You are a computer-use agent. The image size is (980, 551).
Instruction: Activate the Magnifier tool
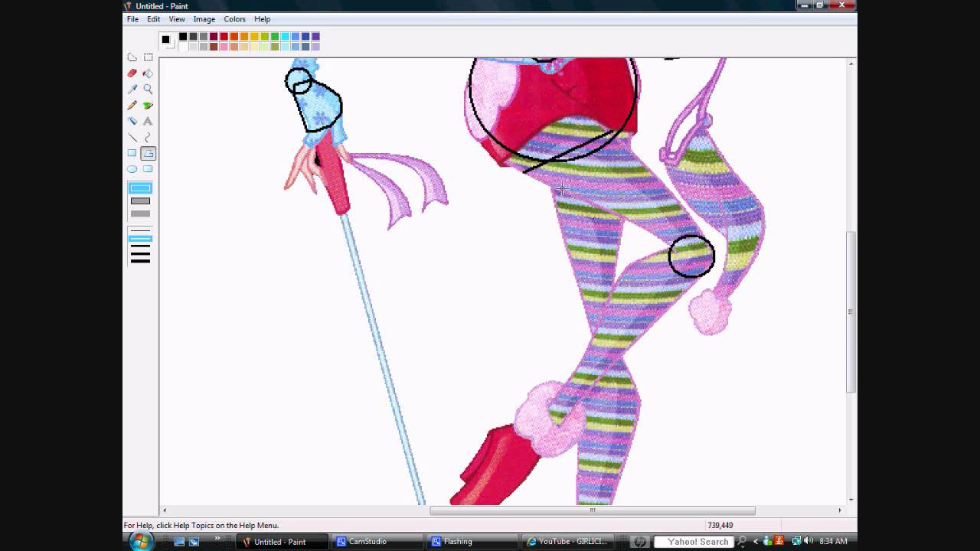coord(148,90)
